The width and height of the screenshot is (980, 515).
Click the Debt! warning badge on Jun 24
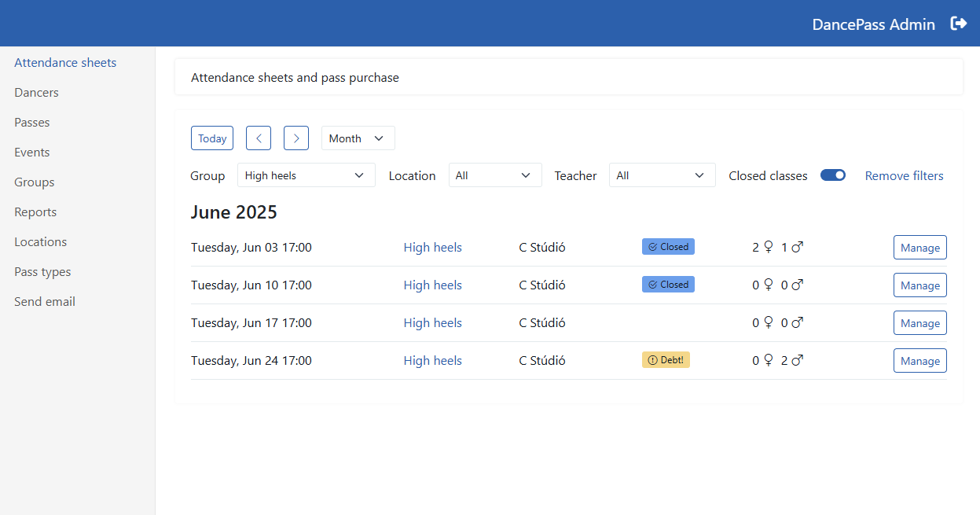(x=666, y=359)
